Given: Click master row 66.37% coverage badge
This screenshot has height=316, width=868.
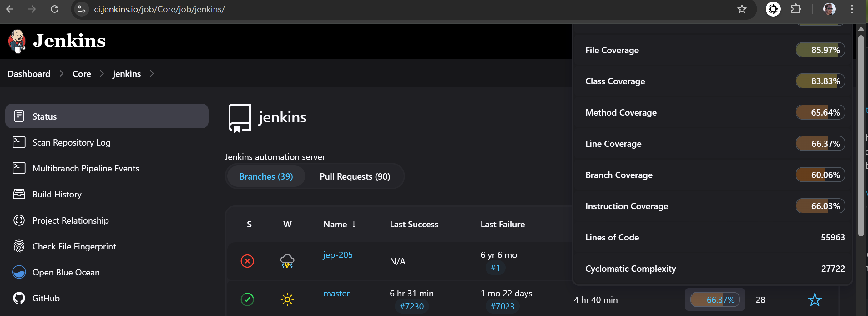Looking at the screenshot, I should pyautogui.click(x=715, y=299).
